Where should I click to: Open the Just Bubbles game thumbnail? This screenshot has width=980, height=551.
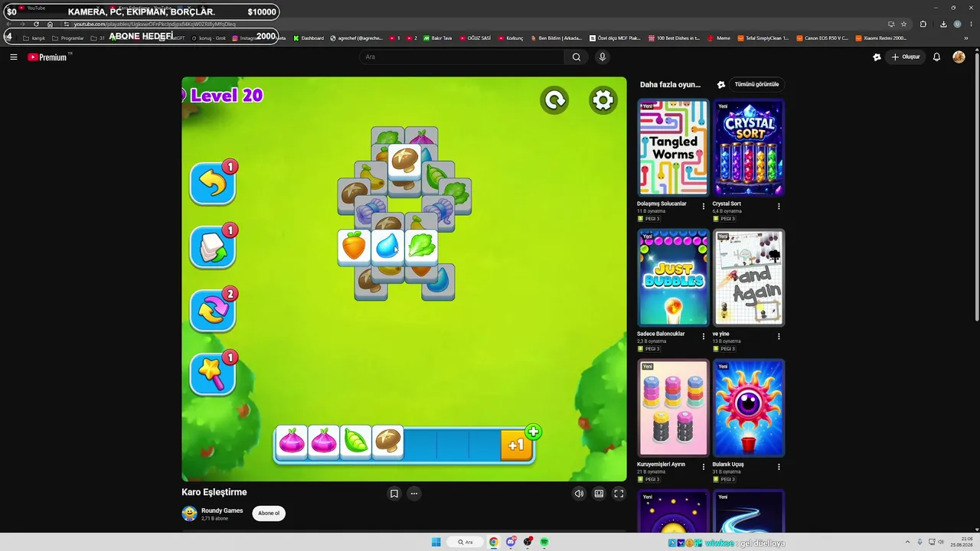674,278
